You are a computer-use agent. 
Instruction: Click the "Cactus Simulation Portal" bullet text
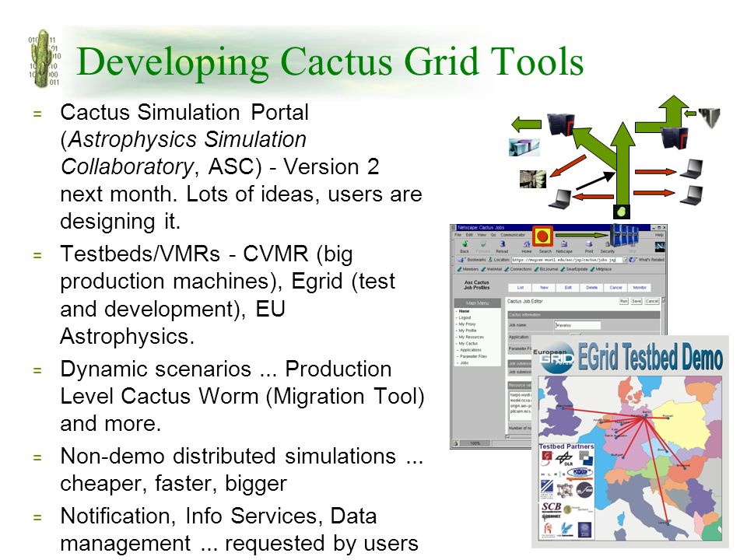(x=184, y=112)
